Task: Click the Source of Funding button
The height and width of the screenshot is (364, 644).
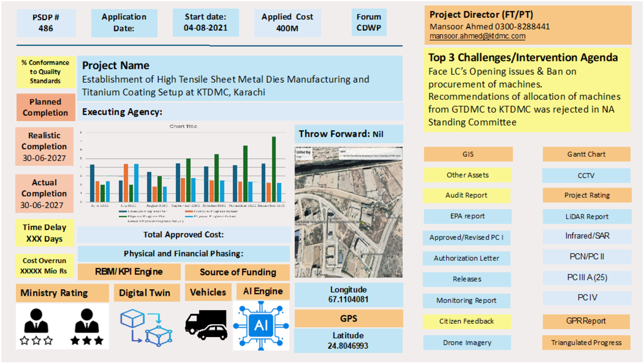Action: tap(237, 272)
